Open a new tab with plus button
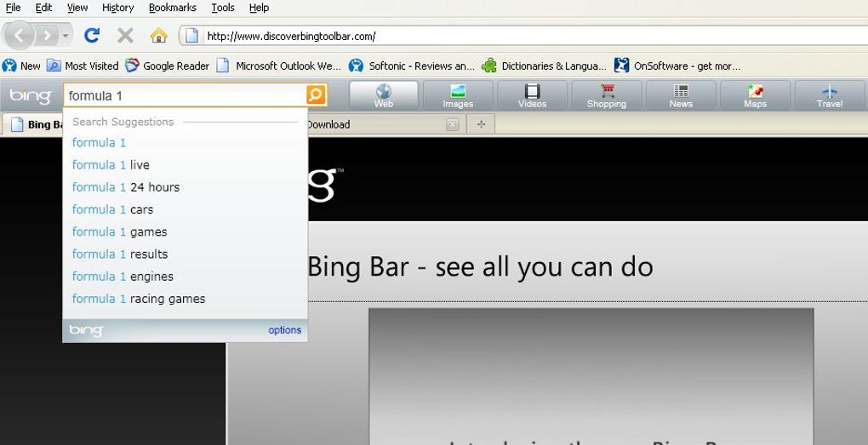 (481, 124)
